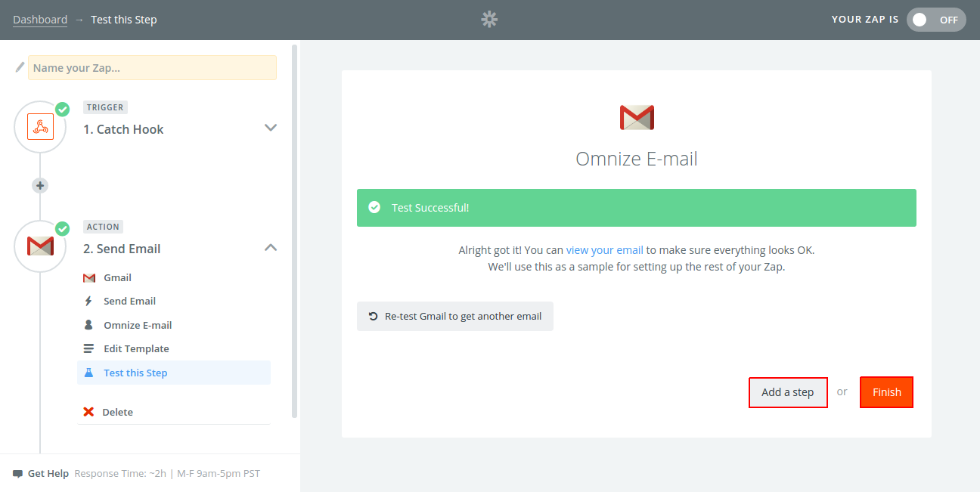Click the flask icon beside Test this Step
Image resolution: width=980 pixels, height=492 pixels.
coord(88,373)
